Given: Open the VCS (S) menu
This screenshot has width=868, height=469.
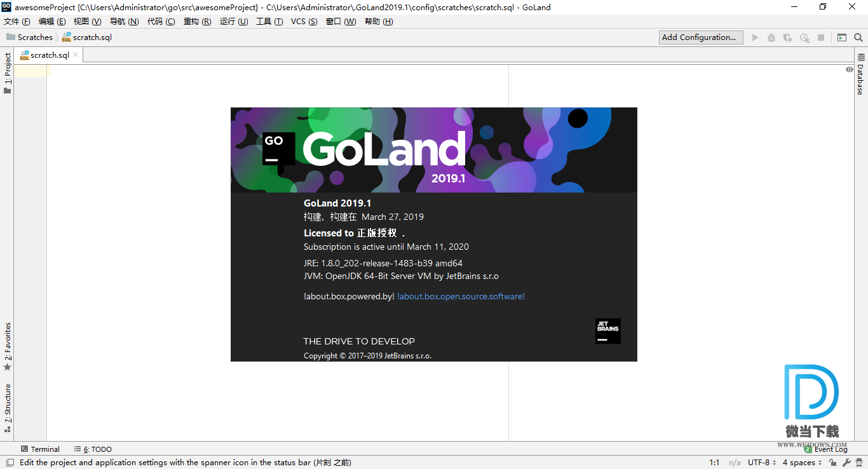Looking at the screenshot, I should click(304, 22).
